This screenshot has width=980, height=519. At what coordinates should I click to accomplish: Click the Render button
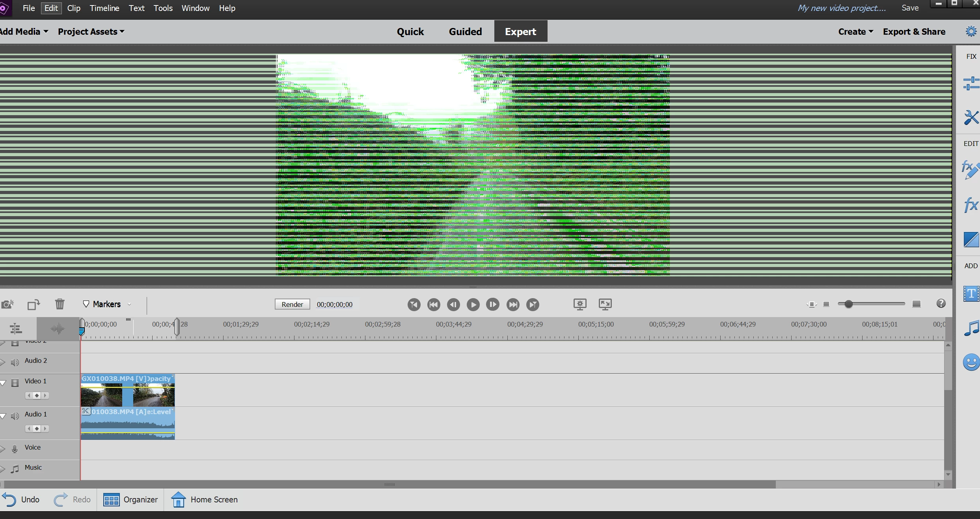[292, 304]
